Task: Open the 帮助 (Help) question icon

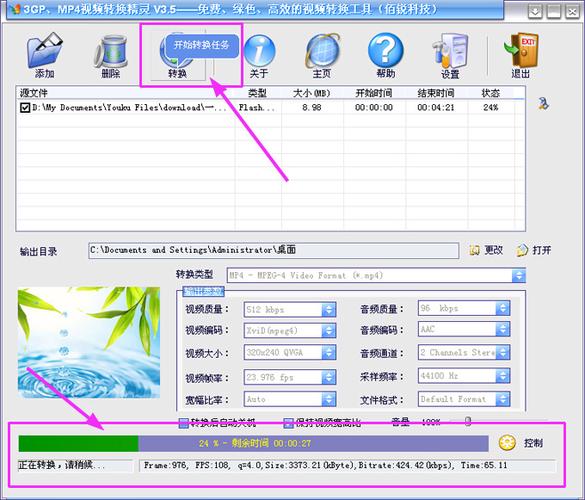Action: [x=385, y=50]
